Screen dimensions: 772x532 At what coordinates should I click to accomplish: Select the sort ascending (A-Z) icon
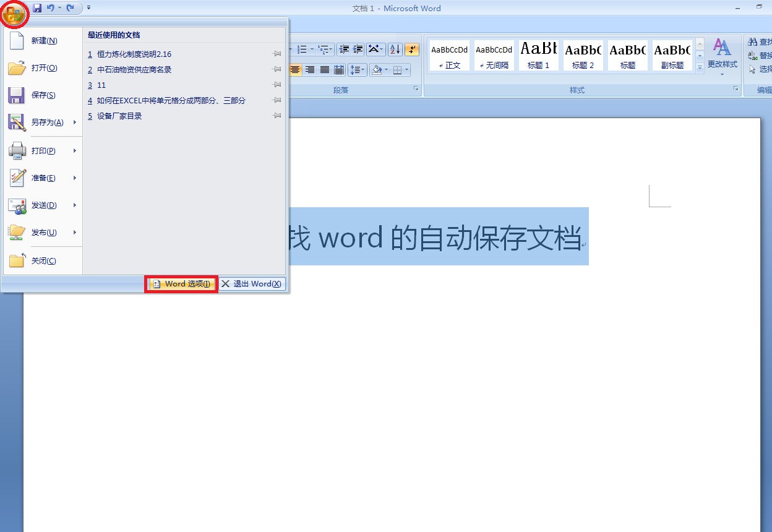(x=395, y=49)
